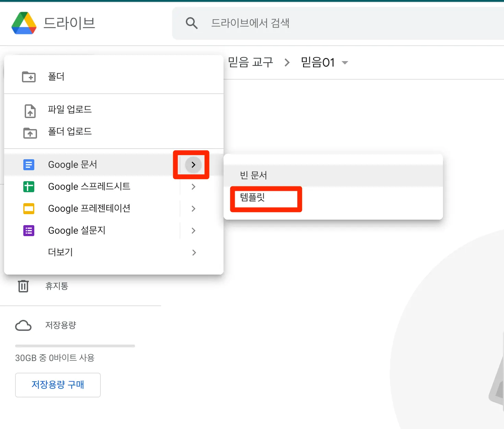Image resolution: width=504 pixels, height=429 pixels.
Task: Click the Google Drive logo
Action: [x=24, y=23]
